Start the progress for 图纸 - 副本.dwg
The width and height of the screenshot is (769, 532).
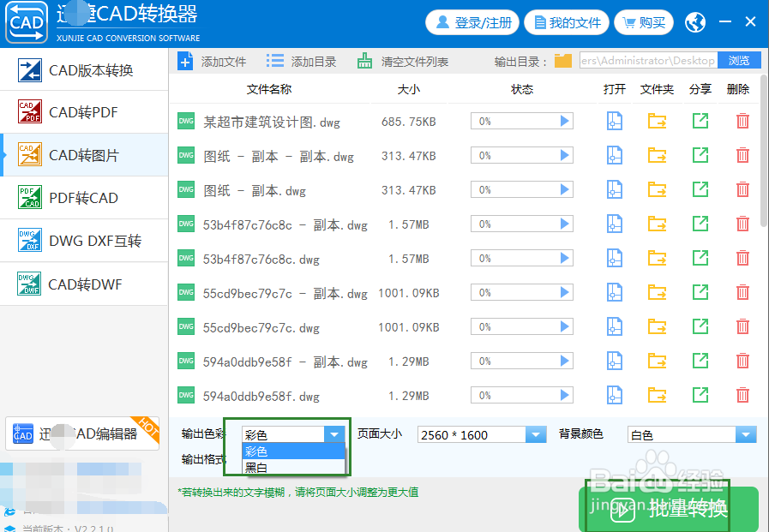pos(566,189)
